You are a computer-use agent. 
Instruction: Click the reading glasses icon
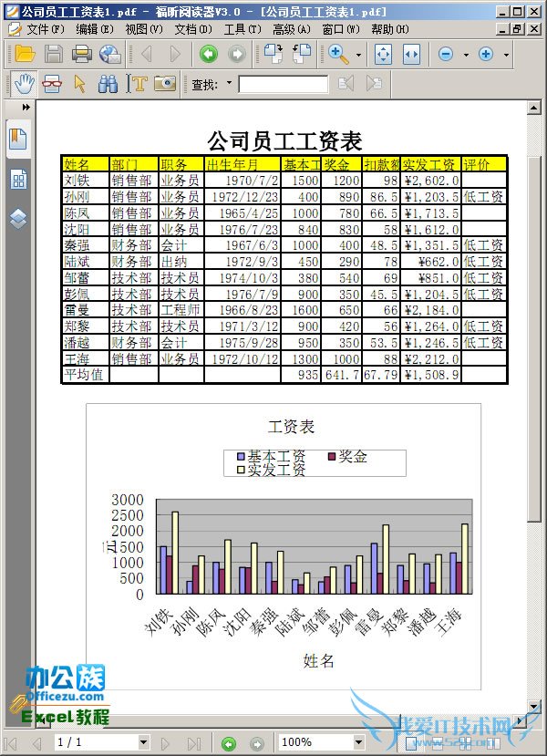(x=52, y=84)
